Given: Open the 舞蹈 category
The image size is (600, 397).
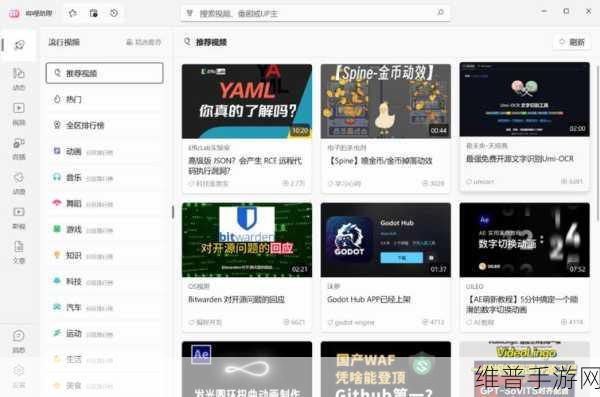Looking at the screenshot, I should click(104, 203).
